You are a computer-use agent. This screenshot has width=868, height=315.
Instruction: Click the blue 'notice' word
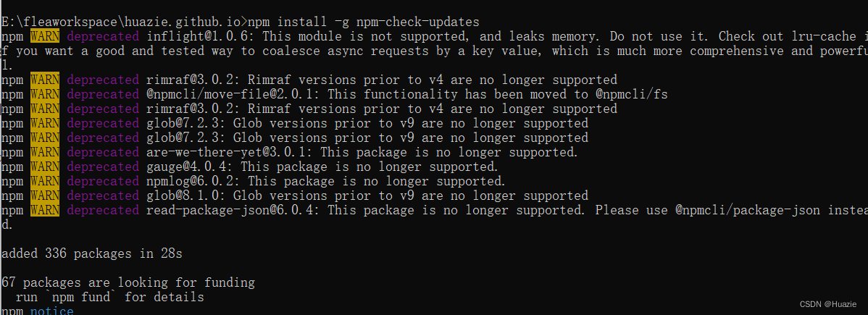click(x=52, y=311)
